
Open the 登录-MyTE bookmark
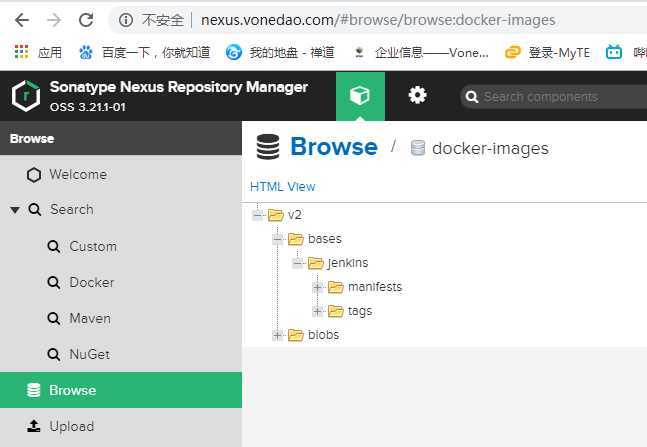547,52
